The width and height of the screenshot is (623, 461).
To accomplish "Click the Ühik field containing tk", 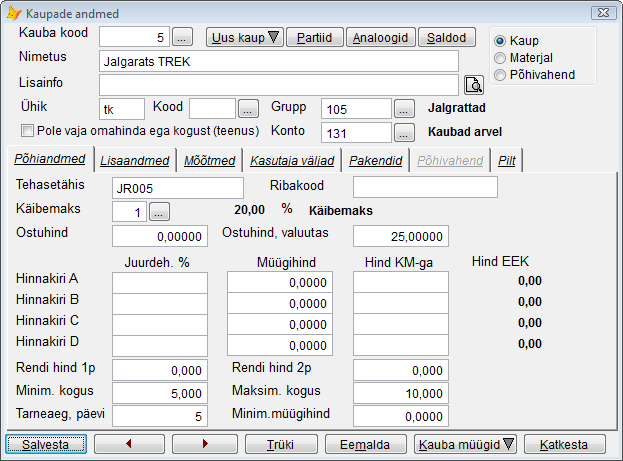I will point(122,109).
